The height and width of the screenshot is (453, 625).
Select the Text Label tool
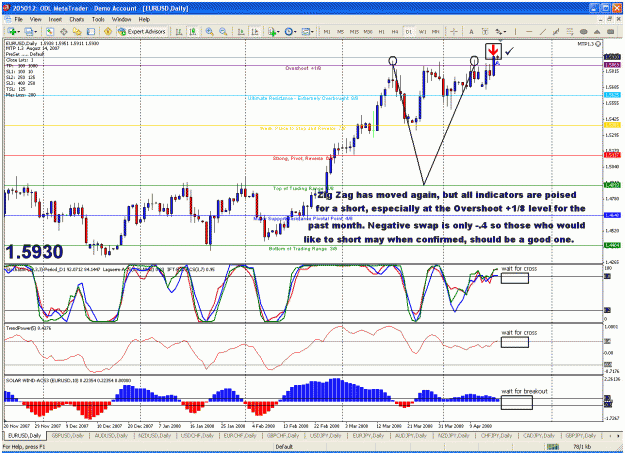[485, 32]
